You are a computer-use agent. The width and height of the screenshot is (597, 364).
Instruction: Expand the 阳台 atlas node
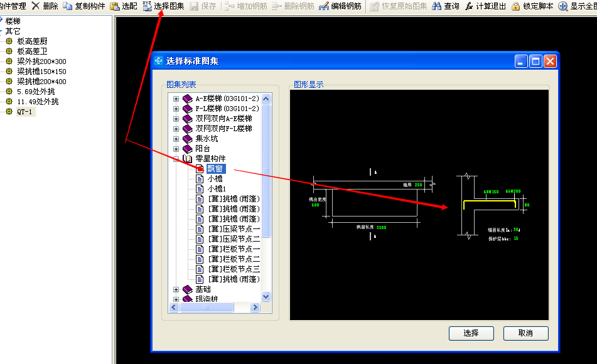click(176, 149)
